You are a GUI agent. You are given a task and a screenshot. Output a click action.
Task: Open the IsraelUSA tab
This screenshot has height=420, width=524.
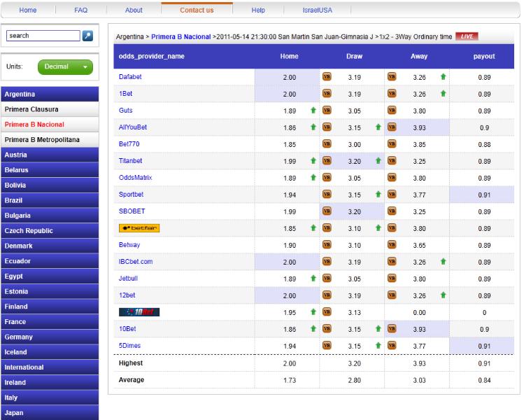pos(318,10)
